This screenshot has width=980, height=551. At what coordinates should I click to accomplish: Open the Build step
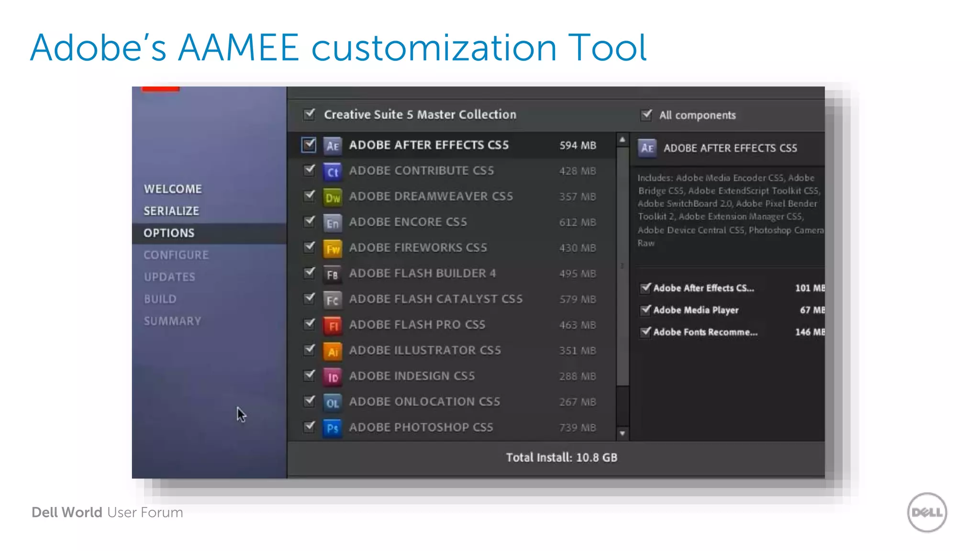(x=160, y=299)
